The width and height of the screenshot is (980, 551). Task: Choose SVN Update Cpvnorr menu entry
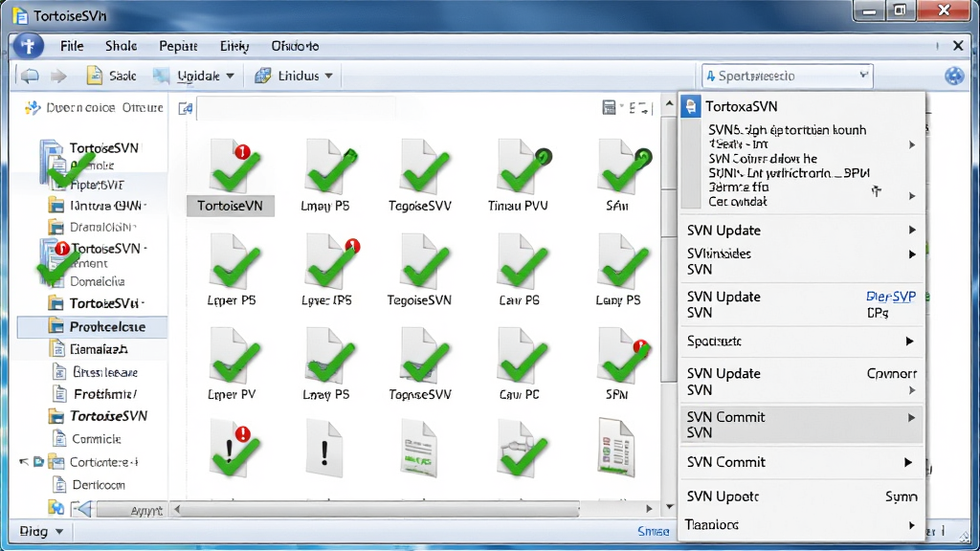802,381
